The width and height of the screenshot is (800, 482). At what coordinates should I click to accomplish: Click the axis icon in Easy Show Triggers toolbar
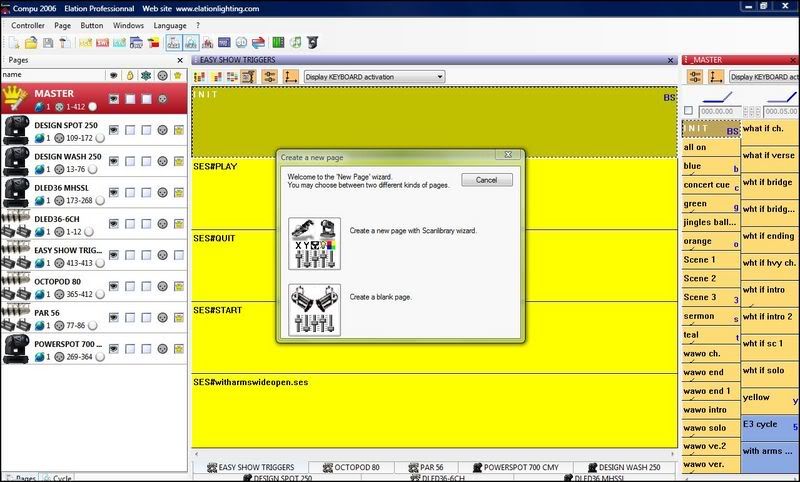coord(290,77)
